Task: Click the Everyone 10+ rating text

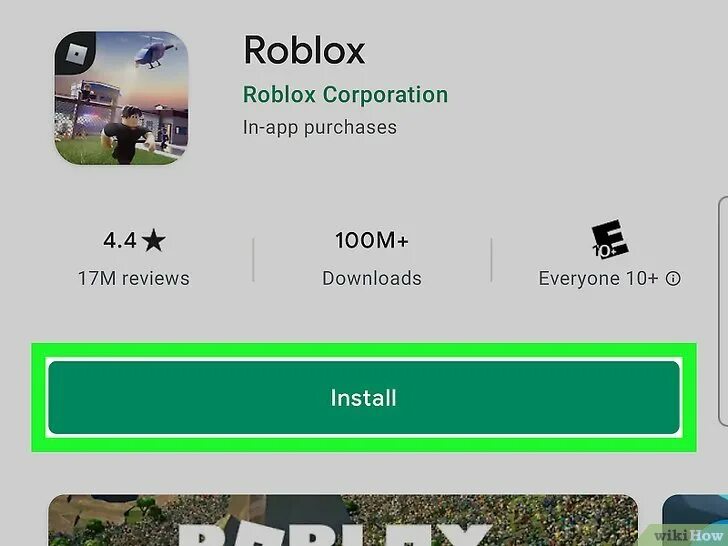Action: click(x=598, y=279)
